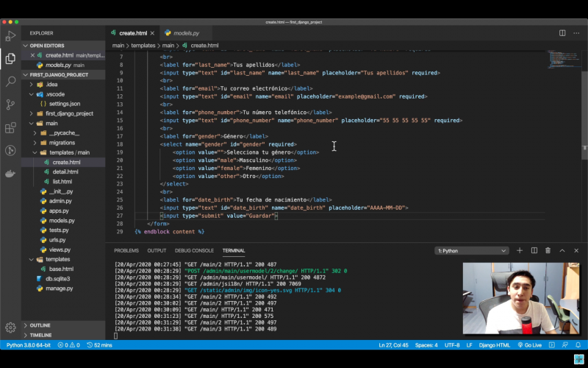Screen dimensions: 588x368
Task: Switch to the PROBLEMS panel tab
Action: point(126,250)
